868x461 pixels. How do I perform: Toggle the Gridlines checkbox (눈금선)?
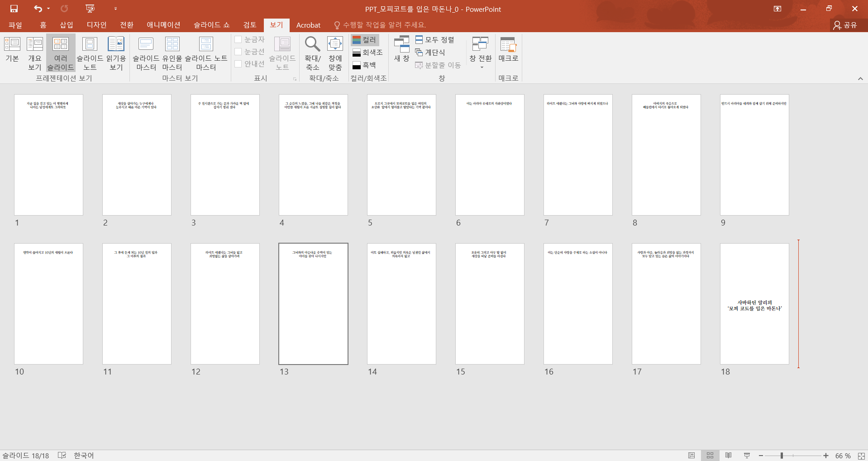tap(249, 52)
